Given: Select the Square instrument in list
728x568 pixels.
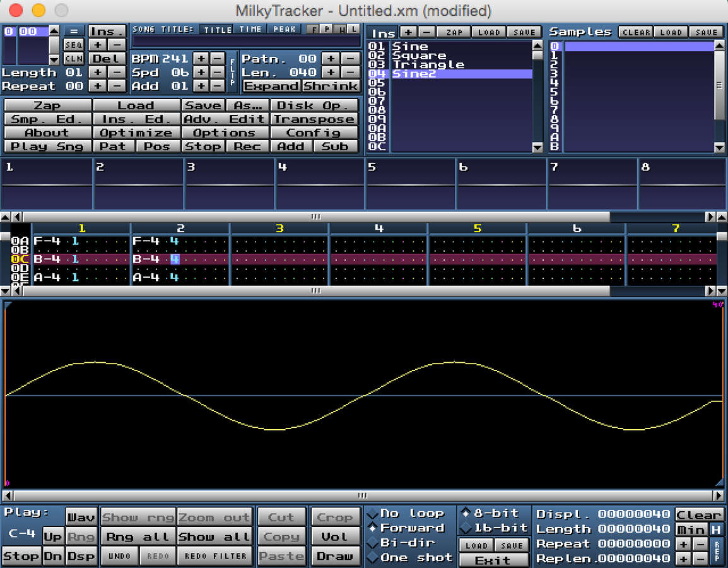Looking at the screenshot, I should coord(462,56).
